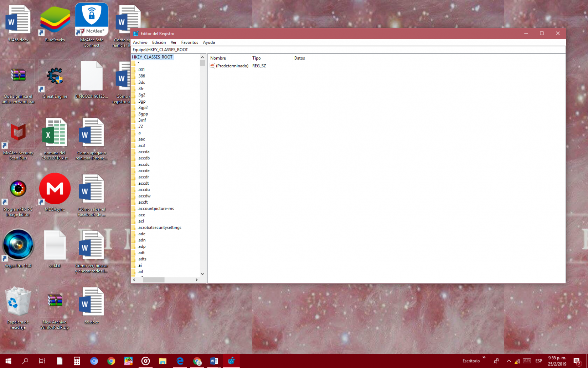
Task: Open the Calculator from the taskbar
Action: pyautogui.click(x=77, y=361)
